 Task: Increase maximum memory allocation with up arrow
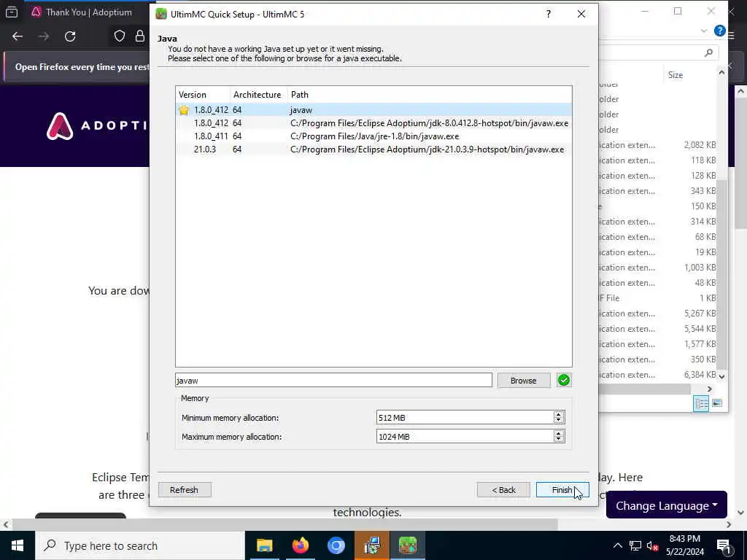point(559,433)
